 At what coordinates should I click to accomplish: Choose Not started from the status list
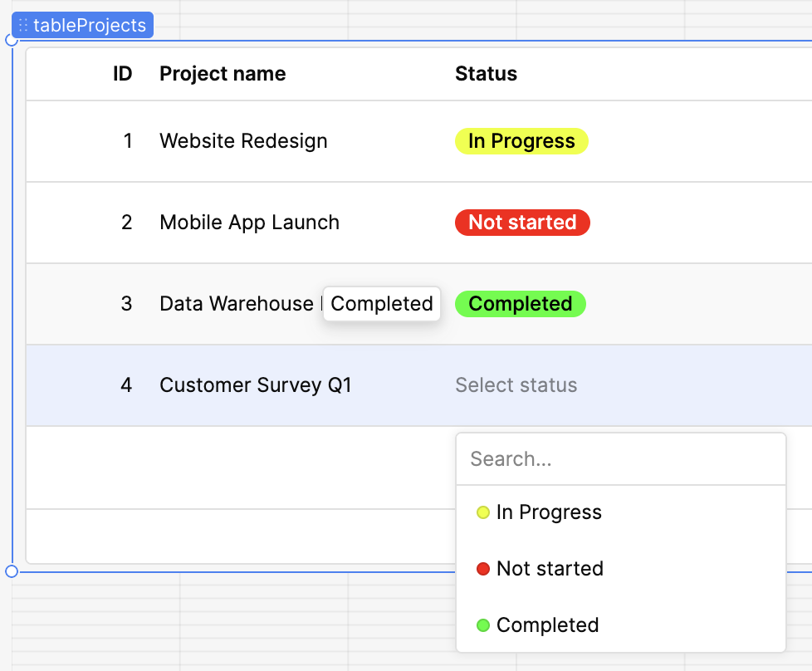(550, 569)
